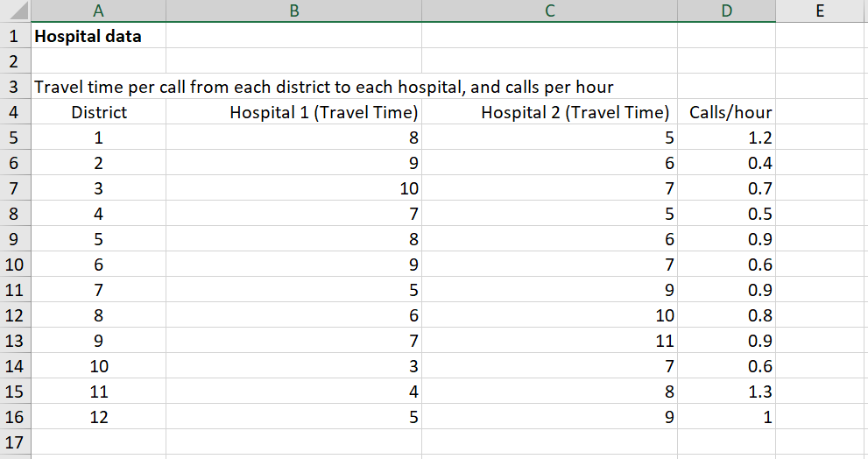868x459 pixels.
Task: Click Calls/hour value 1.2
Action: (x=726, y=138)
